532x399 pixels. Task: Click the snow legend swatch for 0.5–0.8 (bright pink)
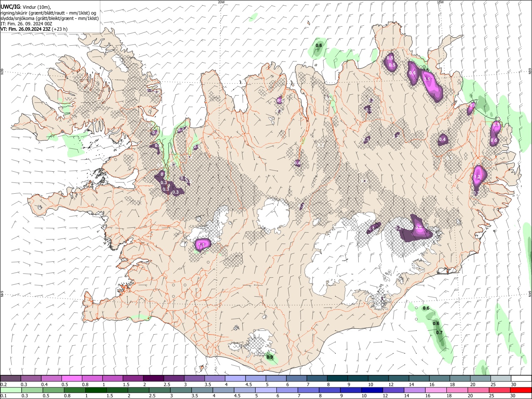pos(71,378)
